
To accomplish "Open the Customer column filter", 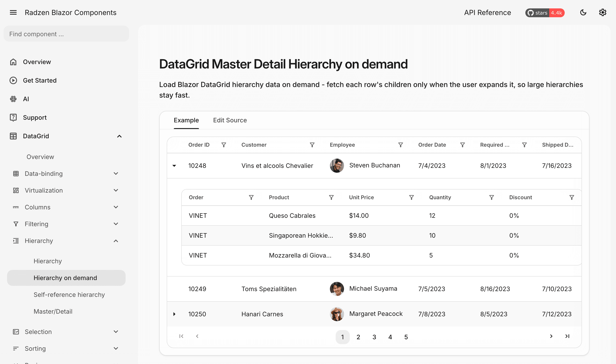I will [312, 145].
